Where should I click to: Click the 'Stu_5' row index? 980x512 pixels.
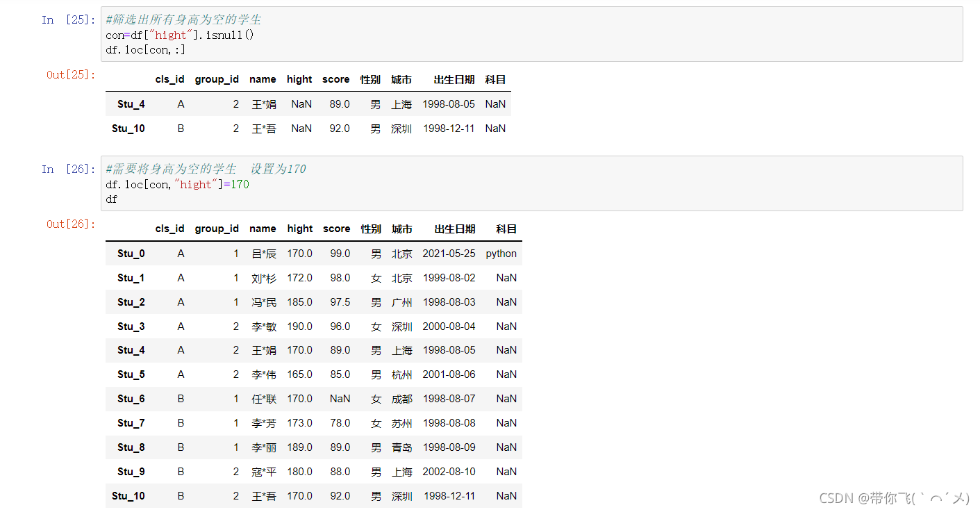point(131,374)
